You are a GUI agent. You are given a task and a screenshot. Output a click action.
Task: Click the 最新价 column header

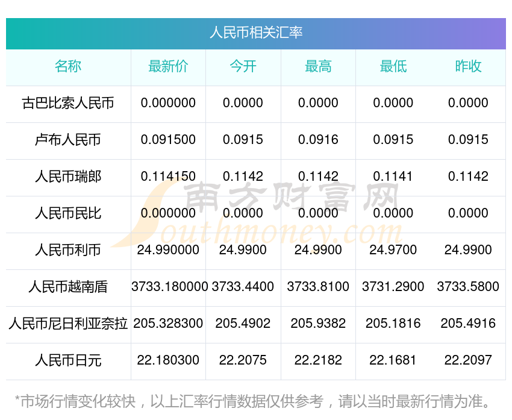pos(168,66)
